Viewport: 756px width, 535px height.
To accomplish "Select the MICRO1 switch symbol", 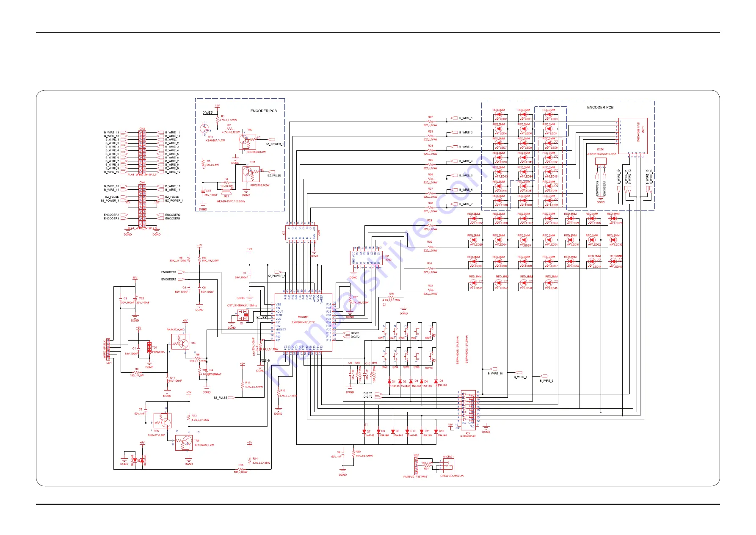I will 448,466.
